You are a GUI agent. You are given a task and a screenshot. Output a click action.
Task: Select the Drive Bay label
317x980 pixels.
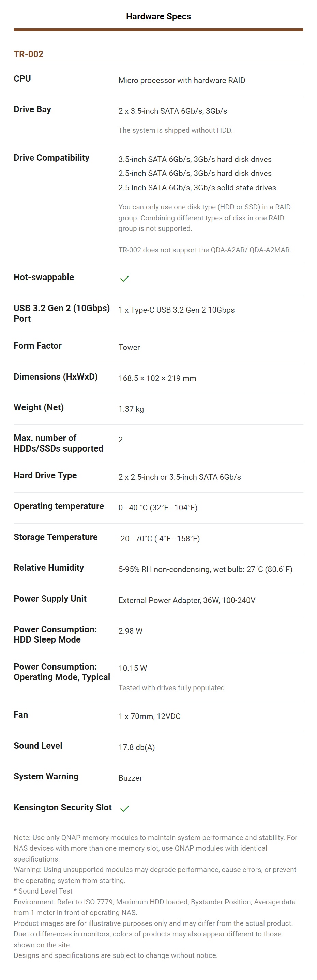pyautogui.click(x=32, y=110)
